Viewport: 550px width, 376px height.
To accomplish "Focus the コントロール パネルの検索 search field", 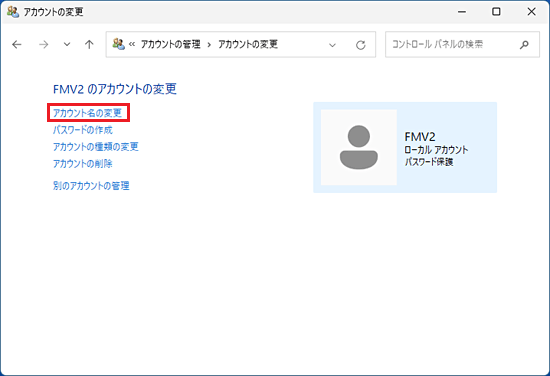I will 462,44.
